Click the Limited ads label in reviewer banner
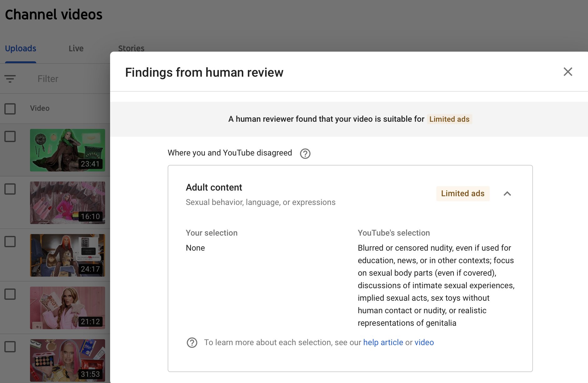The image size is (588, 383). click(x=449, y=119)
